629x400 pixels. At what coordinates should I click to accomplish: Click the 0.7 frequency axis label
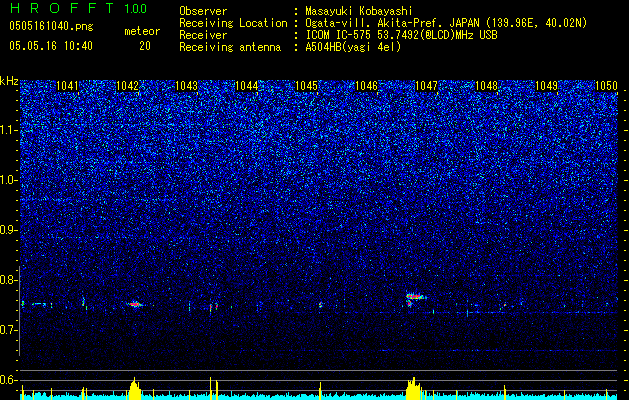(x=9, y=330)
